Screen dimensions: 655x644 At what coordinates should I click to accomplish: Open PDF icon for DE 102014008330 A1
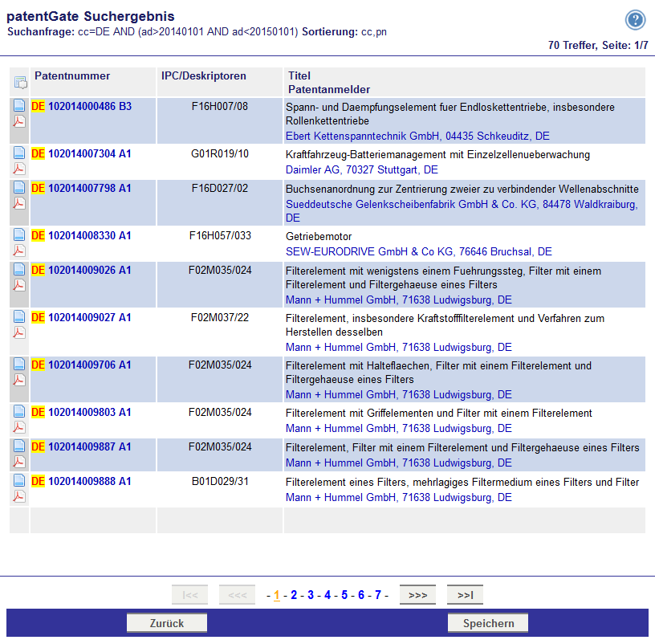19,251
